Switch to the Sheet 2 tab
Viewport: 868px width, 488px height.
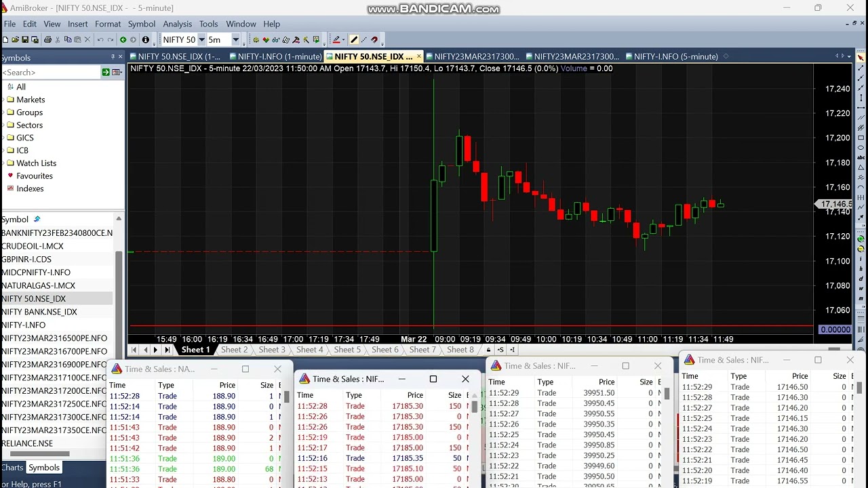234,350
